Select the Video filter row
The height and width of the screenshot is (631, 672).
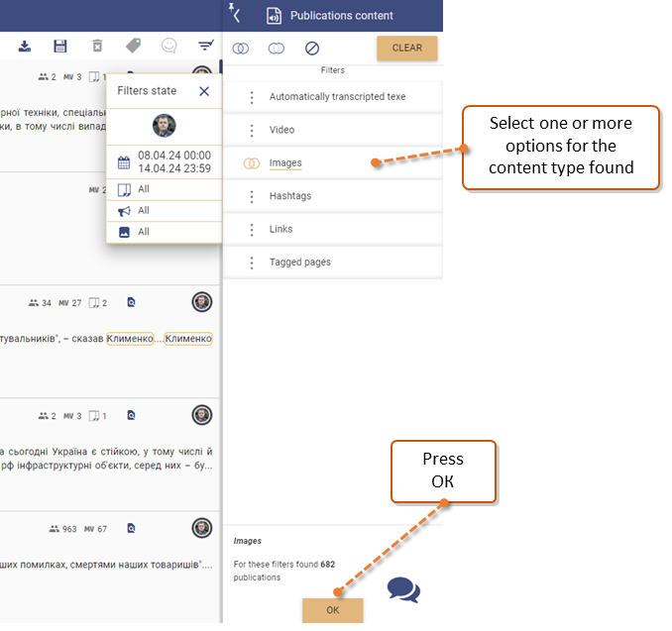(333, 130)
